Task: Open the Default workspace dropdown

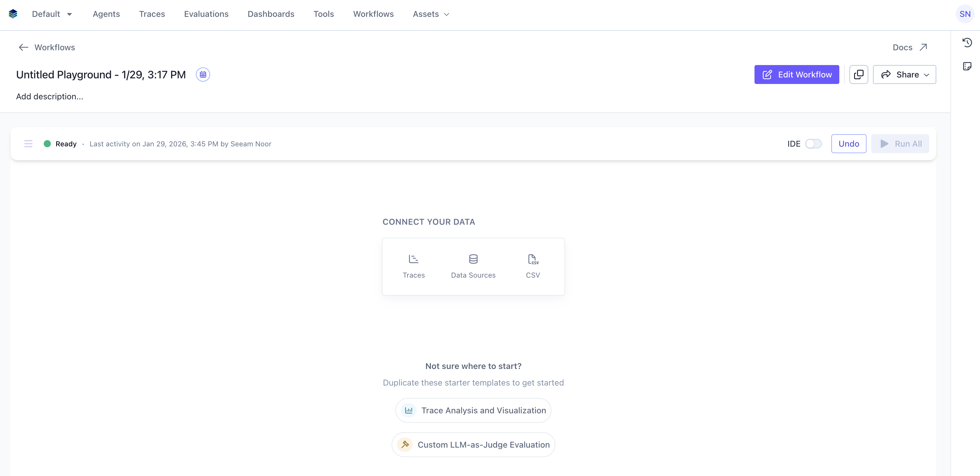Action: (52, 14)
